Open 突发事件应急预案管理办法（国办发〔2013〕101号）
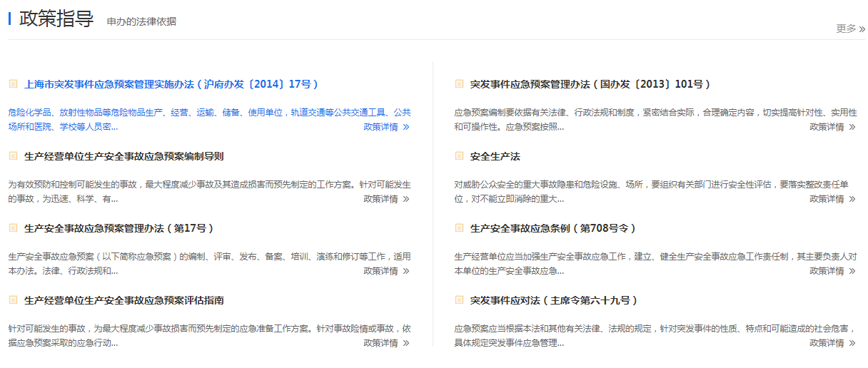The height and width of the screenshot is (368, 868). click(x=590, y=84)
